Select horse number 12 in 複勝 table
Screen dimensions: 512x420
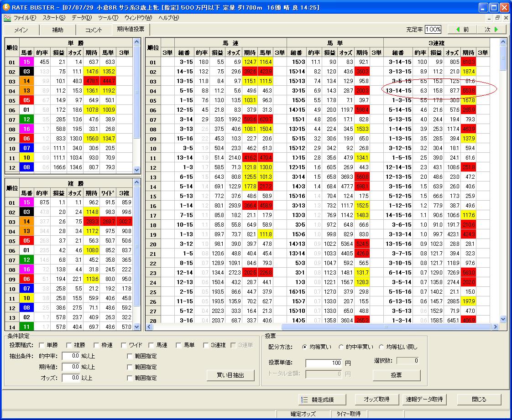point(26,260)
